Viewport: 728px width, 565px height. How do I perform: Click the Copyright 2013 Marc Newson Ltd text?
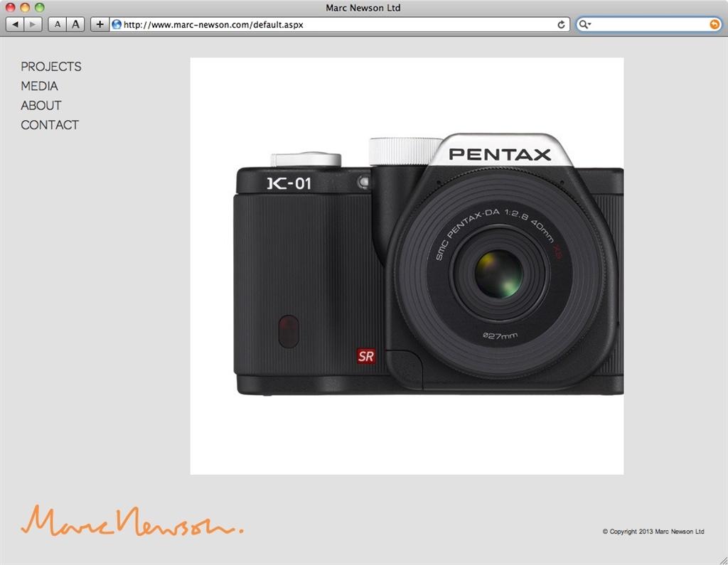(653, 532)
